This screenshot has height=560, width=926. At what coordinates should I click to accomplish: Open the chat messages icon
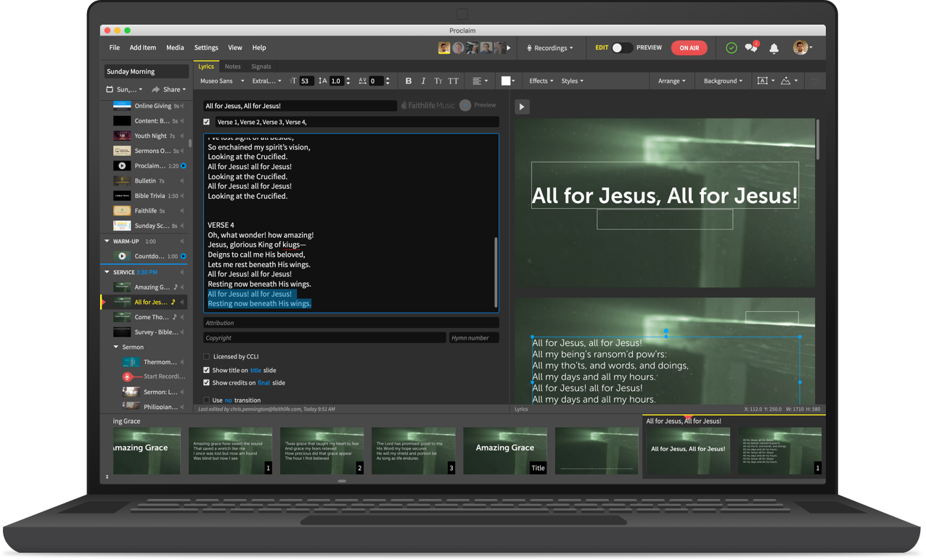click(x=751, y=48)
